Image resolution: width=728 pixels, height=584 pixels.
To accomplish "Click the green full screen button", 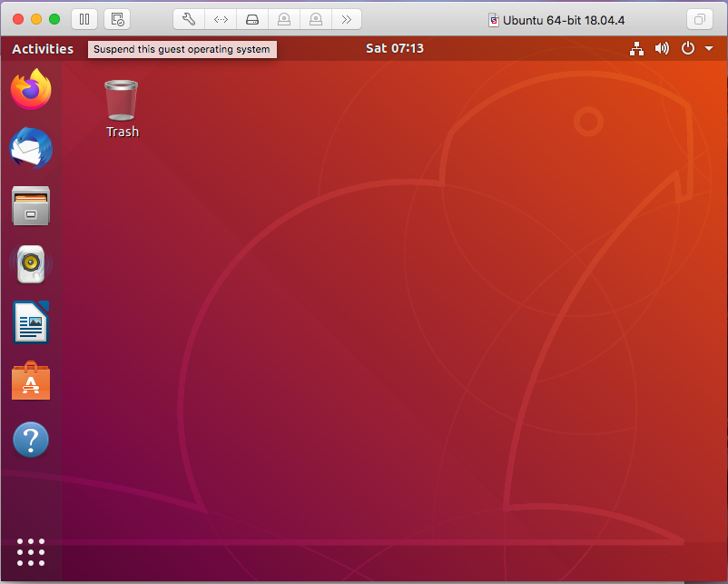I will point(54,19).
